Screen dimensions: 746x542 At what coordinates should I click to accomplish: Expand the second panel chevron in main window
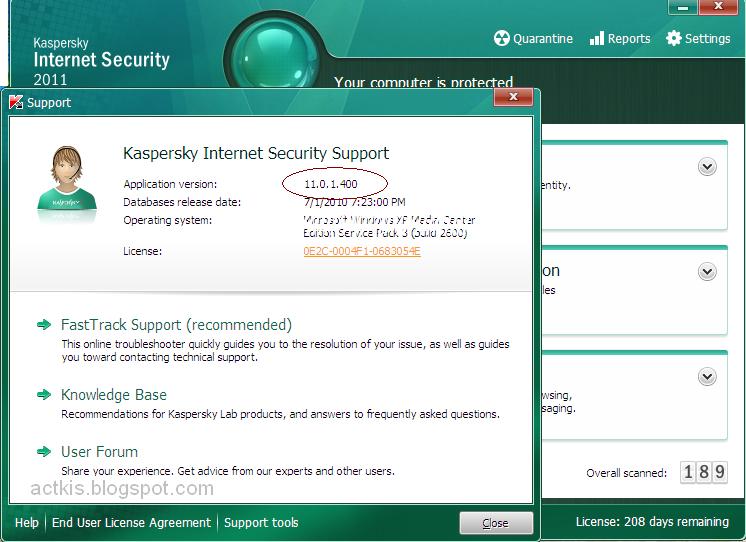707,272
